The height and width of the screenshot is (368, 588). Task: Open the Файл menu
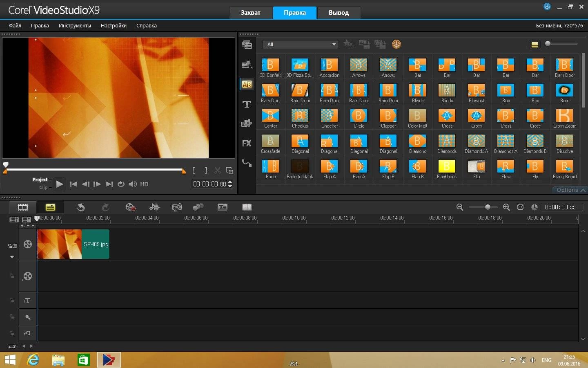tap(15, 25)
